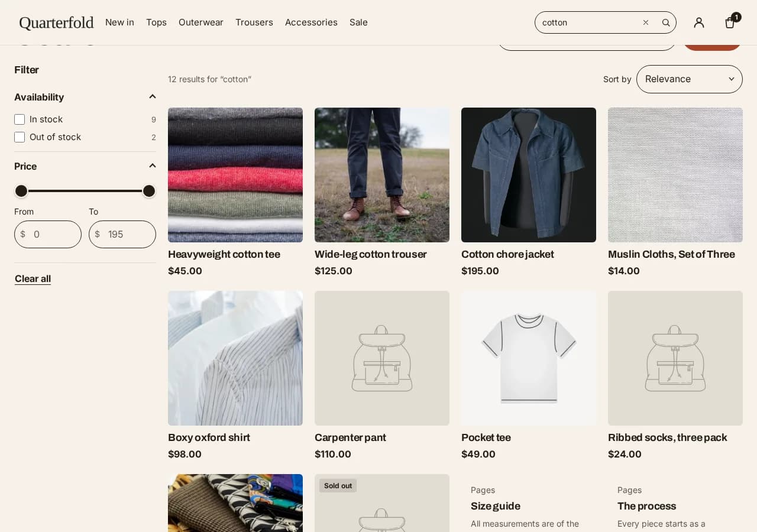Open the Sort by Relevance dropdown

click(690, 79)
